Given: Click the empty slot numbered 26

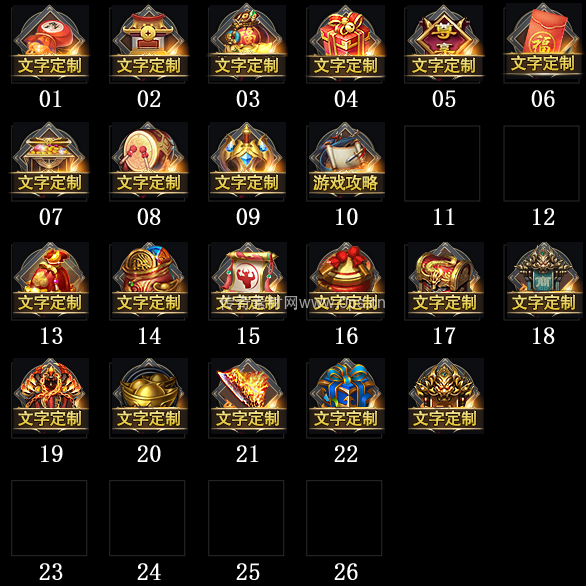Looking at the screenshot, I should 344,518.
